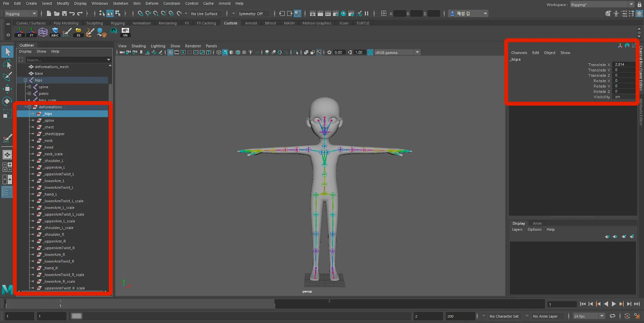Create a new scene with New File icon
Image resolution: width=644 pixels, height=323 pixels.
pos(49,14)
